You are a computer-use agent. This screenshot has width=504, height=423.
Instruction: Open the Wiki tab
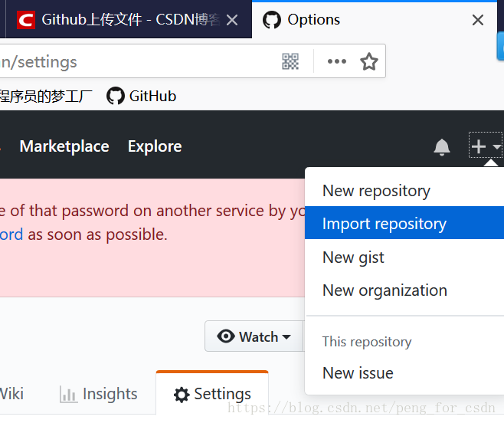11,394
